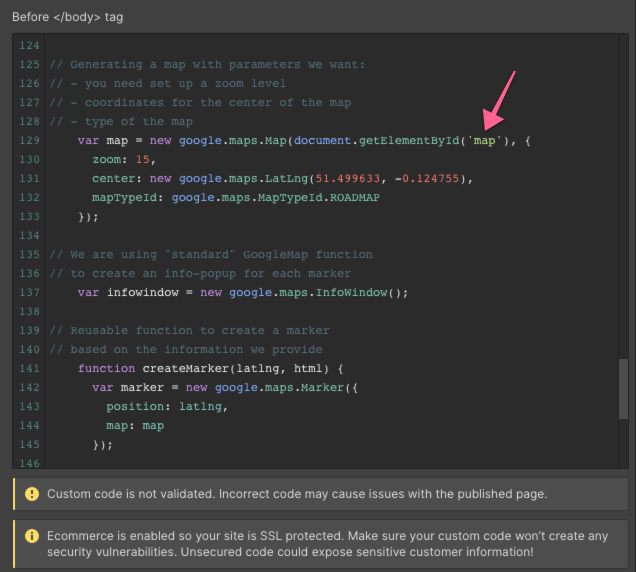This screenshot has width=636, height=572.
Task: Click 'position: latlng,' on line 143
Action: (x=167, y=406)
